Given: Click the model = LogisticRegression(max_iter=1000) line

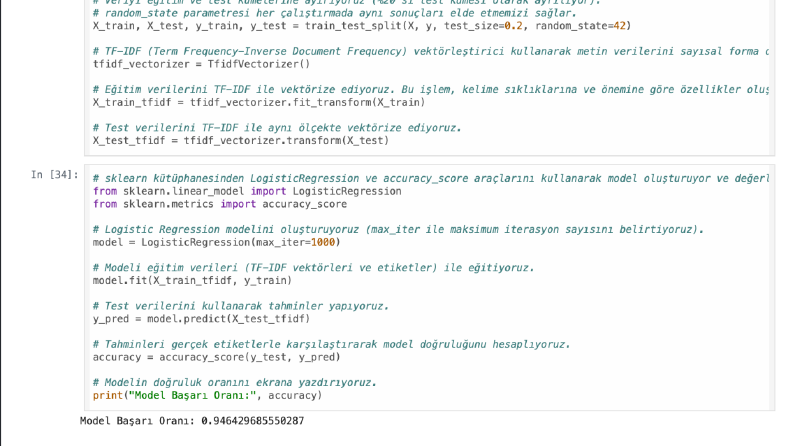Looking at the screenshot, I should [216, 242].
